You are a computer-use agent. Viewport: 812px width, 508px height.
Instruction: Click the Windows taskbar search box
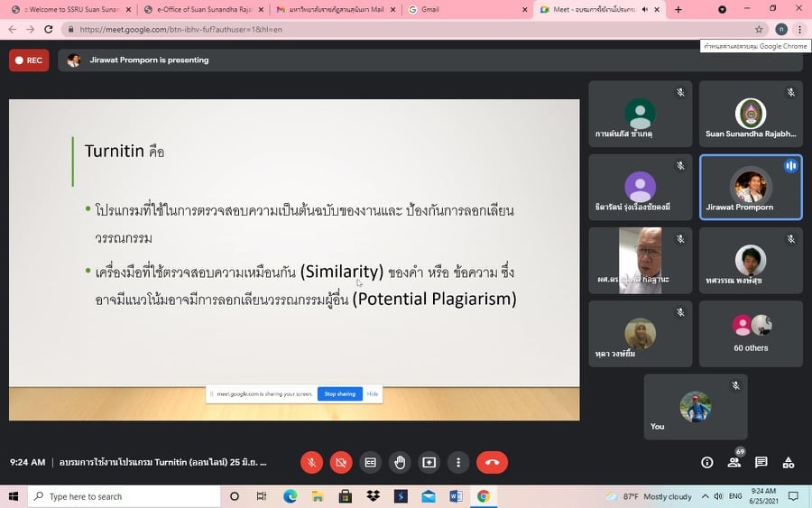point(125,496)
